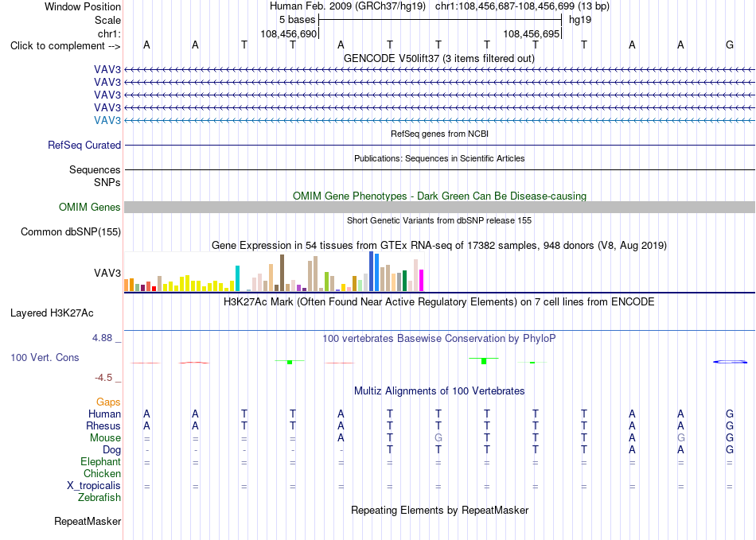Open the Layered H3K27Ac track label
Viewport: 756px width, 540px height.
click(x=52, y=313)
